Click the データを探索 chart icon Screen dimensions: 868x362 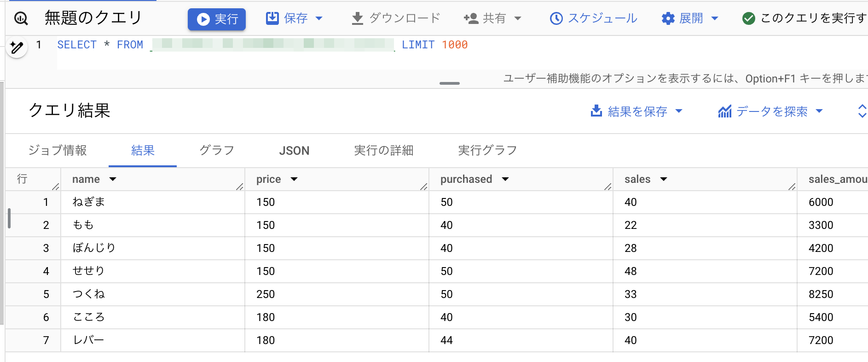pos(725,111)
